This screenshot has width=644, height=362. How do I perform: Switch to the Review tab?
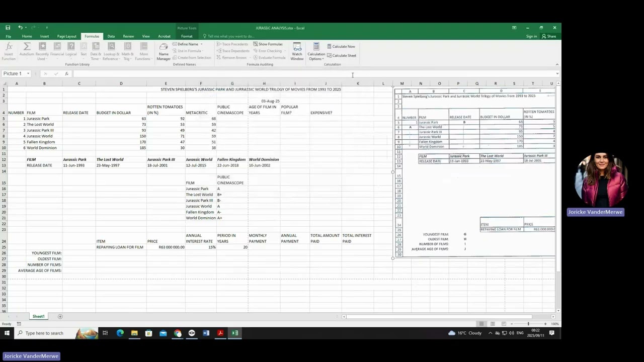(128, 36)
